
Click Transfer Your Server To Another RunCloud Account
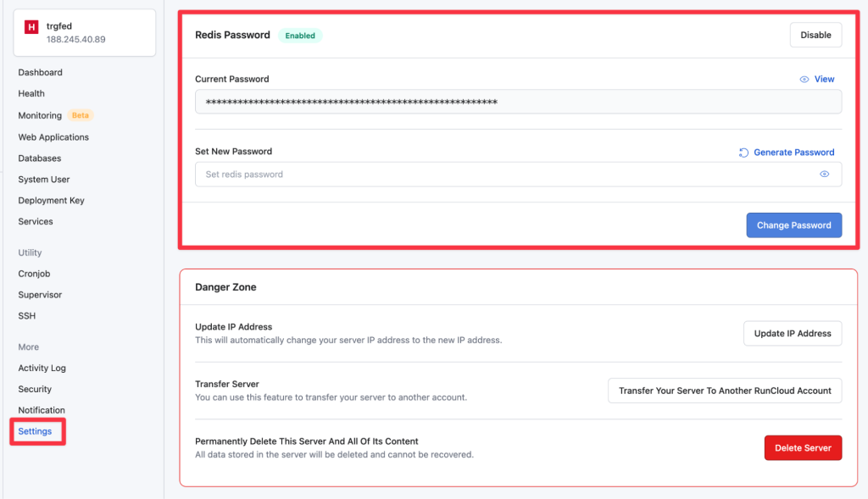[725, 391]
